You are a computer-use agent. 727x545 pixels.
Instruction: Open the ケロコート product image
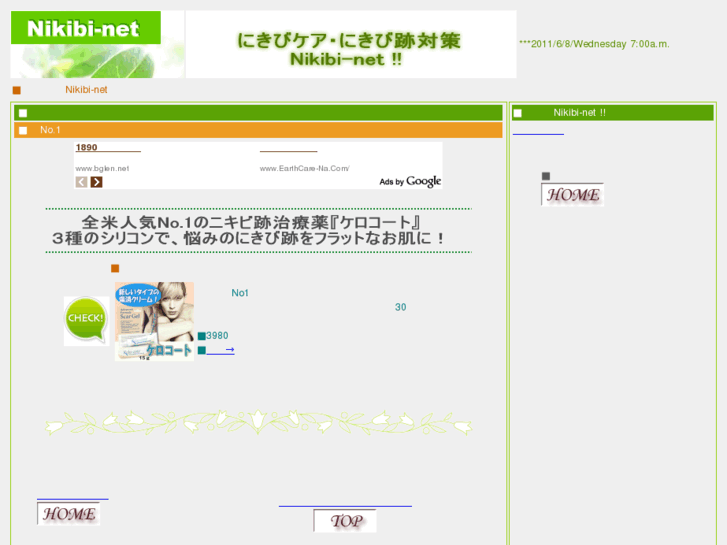[154, 321]
